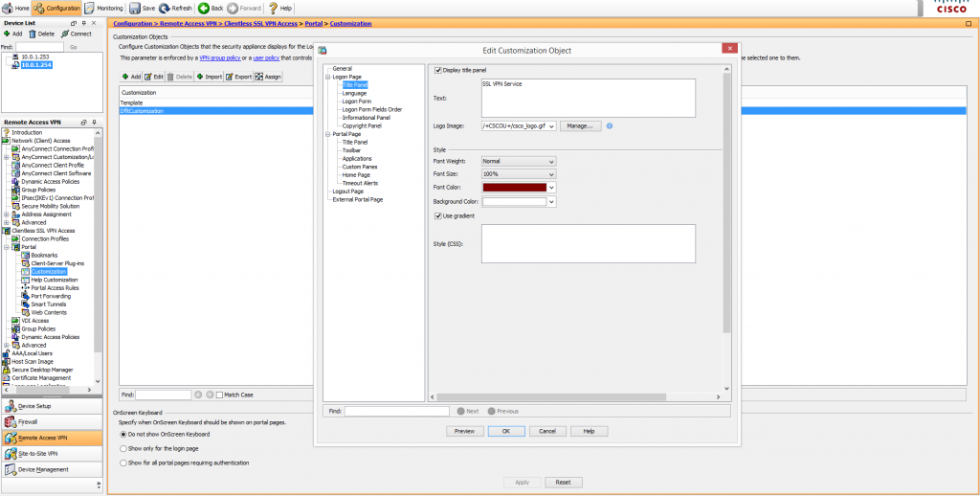This screenshot has width=980, height=496.
Task: Assign the customization object
Action: coord(268,77)
